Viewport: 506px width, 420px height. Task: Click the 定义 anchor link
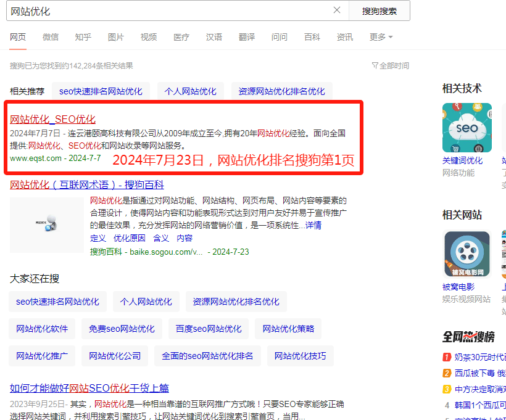point(97,237)
